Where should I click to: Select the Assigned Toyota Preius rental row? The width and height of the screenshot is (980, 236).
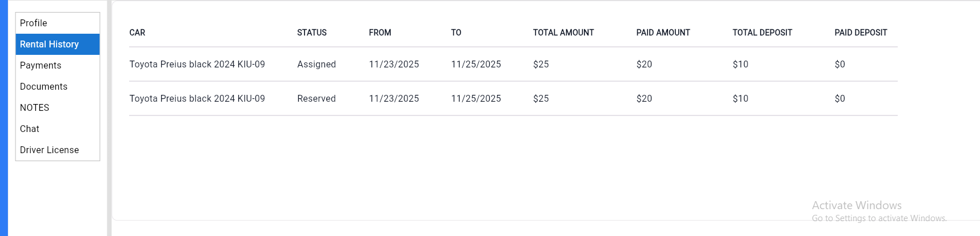[197, 64]
